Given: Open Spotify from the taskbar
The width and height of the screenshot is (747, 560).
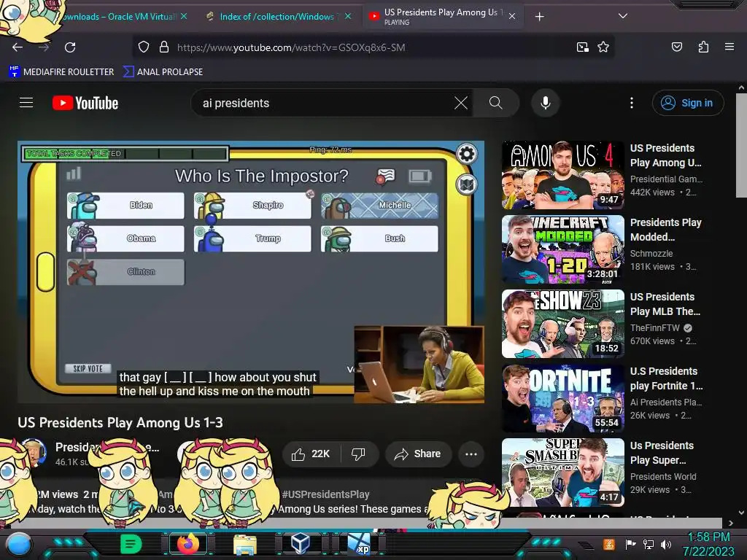Looking at the screenshot, I should click(131, 544).
